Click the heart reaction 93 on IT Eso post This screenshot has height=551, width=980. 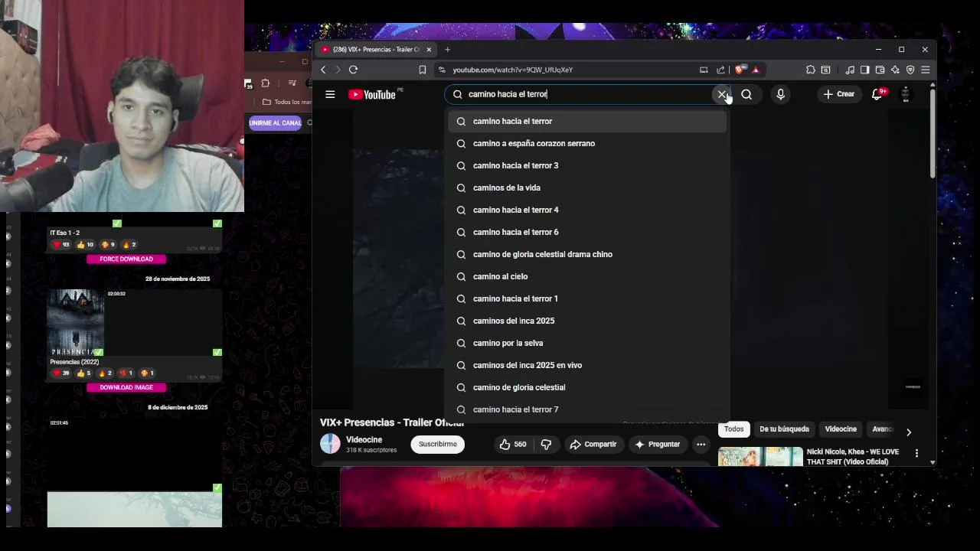pos(61,245)
